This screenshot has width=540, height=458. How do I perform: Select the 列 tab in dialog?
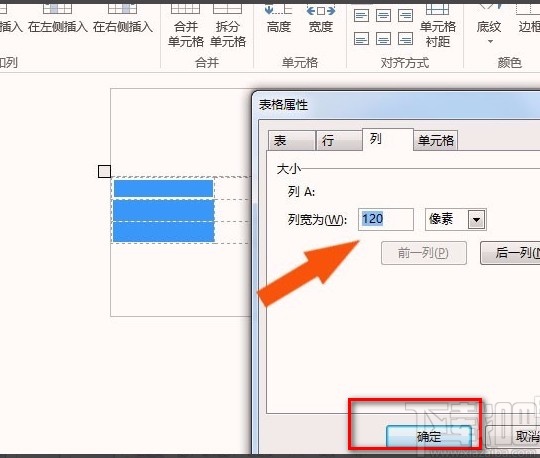[x=388, y=139]
